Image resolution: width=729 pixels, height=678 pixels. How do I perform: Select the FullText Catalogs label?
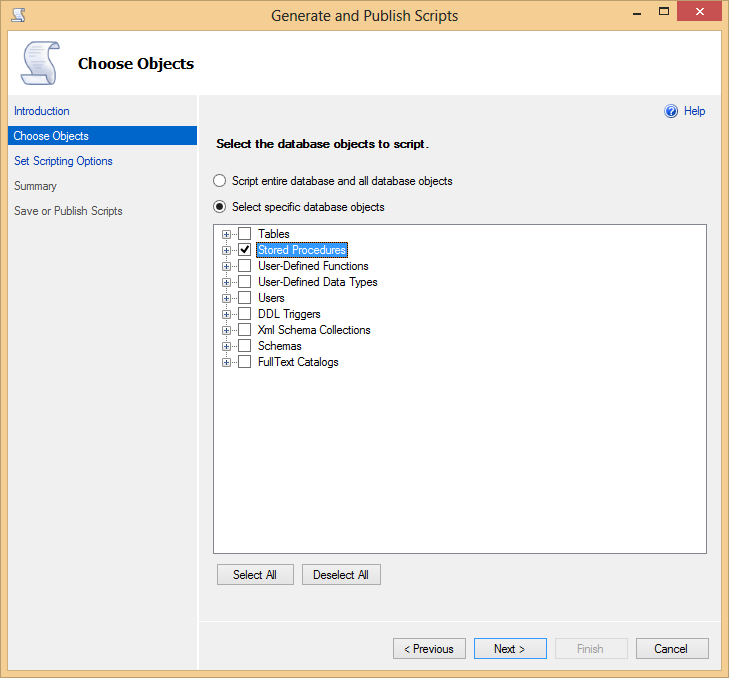tap(298, 362)
